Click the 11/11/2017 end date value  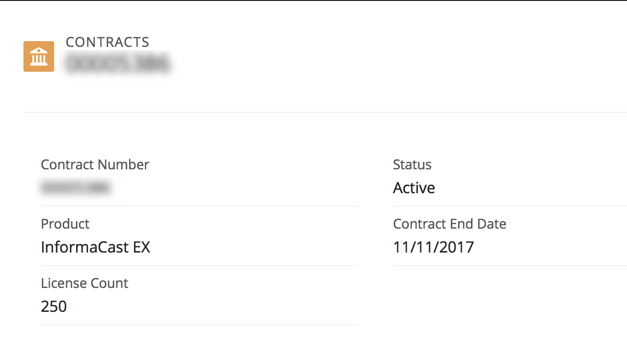[x=433, y=247]
